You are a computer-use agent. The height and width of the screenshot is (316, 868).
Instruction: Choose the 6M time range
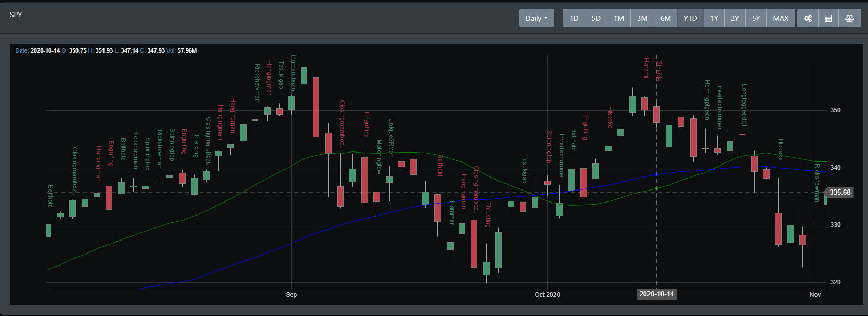666,18
